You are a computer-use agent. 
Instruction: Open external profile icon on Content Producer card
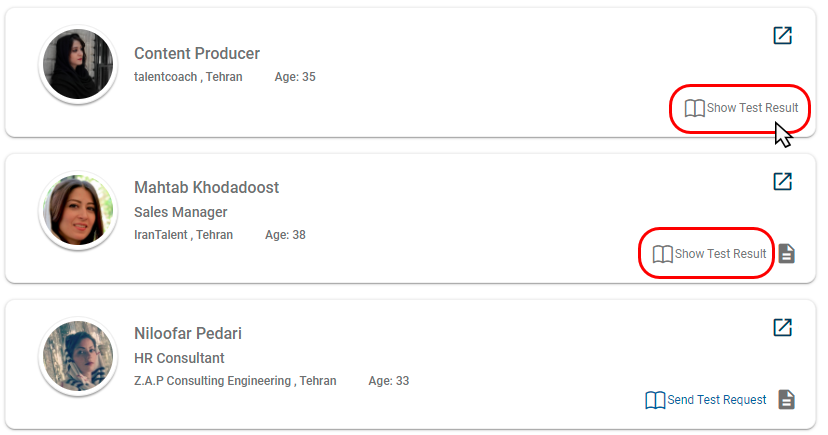(x=782, y=36)
